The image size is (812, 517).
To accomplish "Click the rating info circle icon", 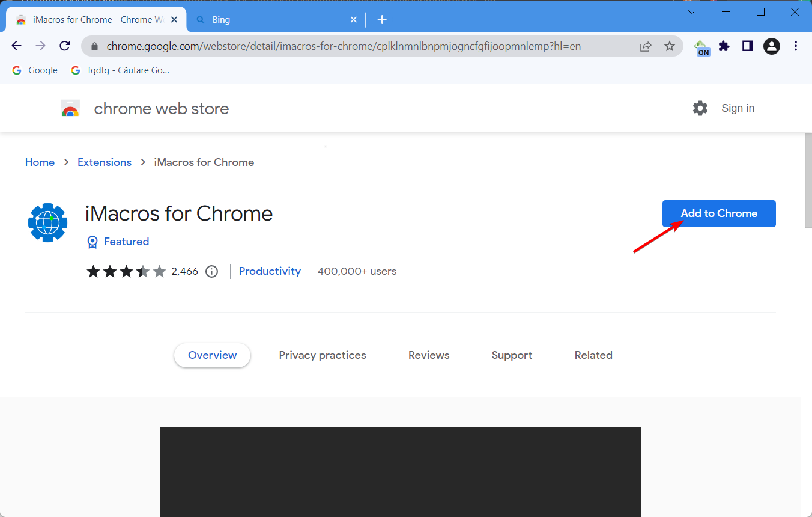I will coord(211,271).
